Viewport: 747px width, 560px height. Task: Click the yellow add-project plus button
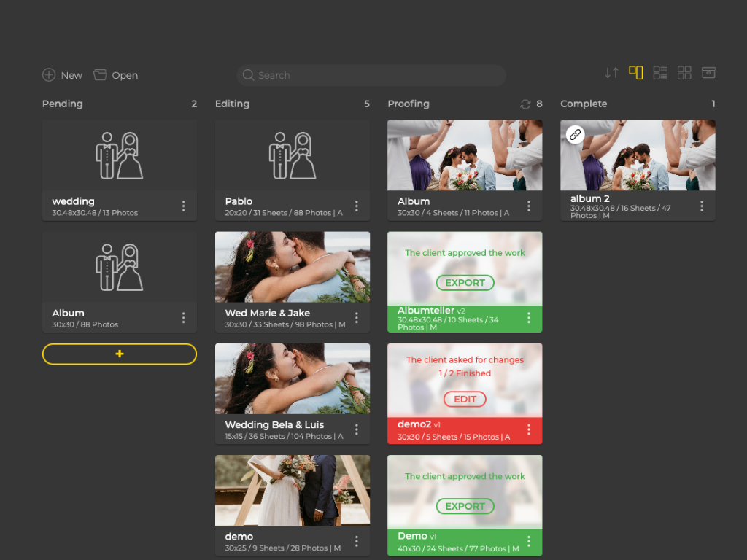120,354
